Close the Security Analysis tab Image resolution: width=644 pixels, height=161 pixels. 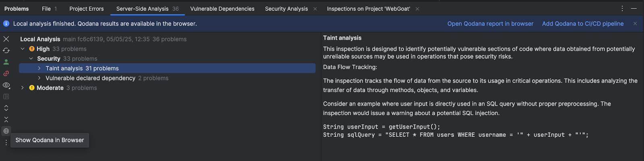click(315, 9)
